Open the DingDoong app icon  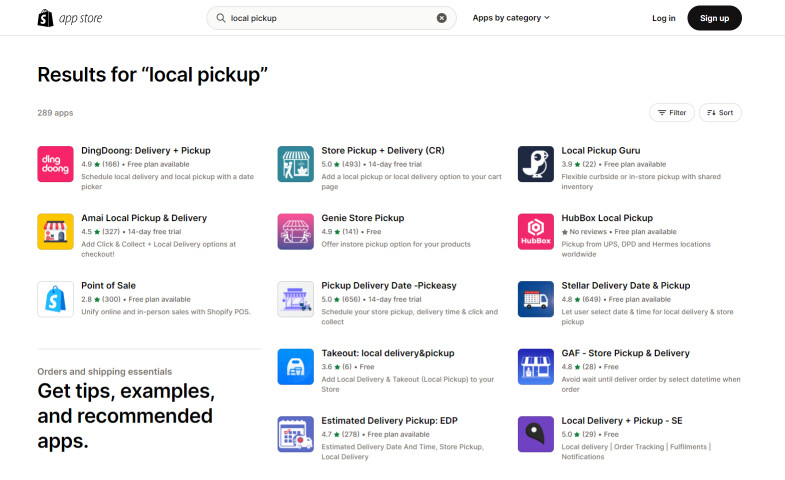pos(56,164)
